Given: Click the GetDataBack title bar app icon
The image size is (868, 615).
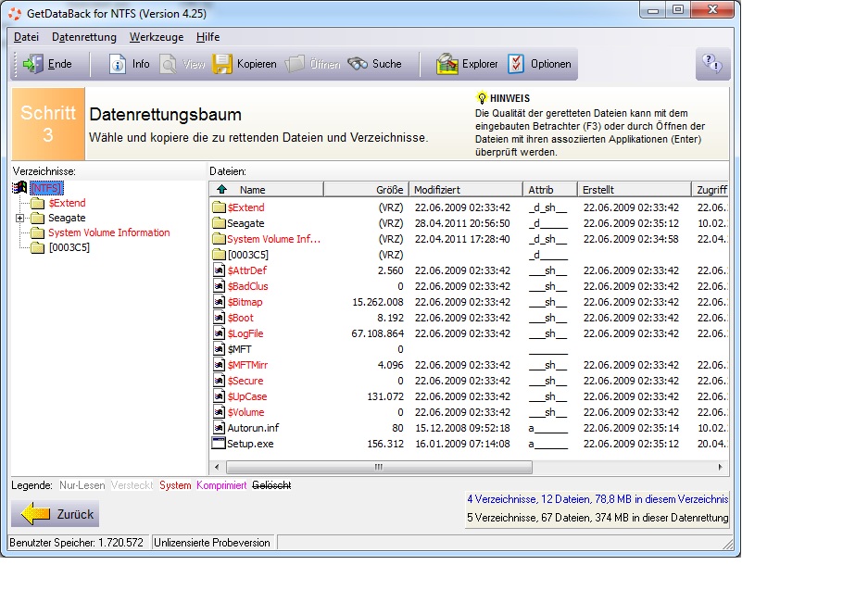Looking at the screenshot, I should coord(15,13).
